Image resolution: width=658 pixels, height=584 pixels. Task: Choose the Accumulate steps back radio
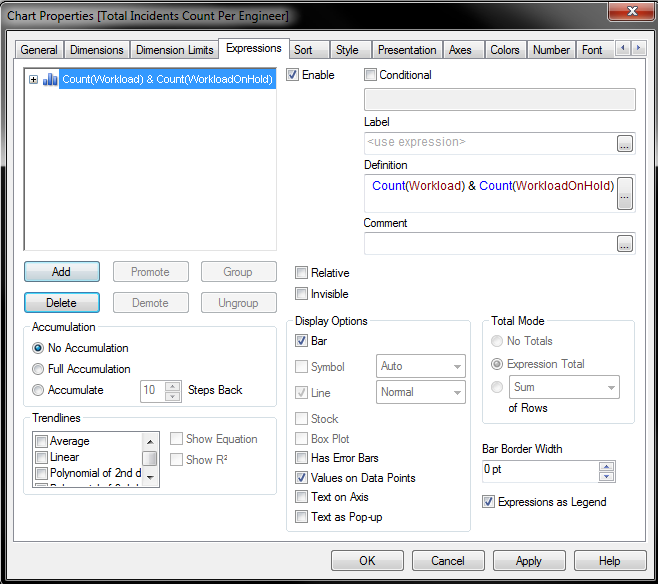click(38, 390)
